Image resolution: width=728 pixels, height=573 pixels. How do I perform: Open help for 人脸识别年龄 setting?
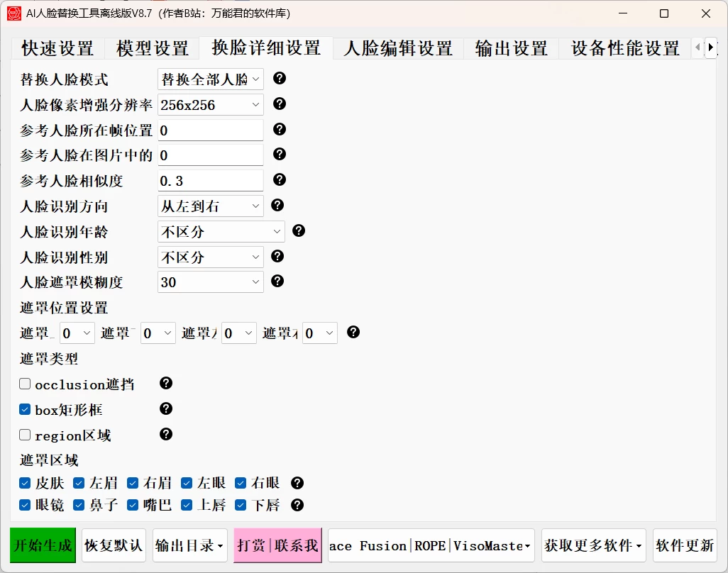tap(298, 231)
